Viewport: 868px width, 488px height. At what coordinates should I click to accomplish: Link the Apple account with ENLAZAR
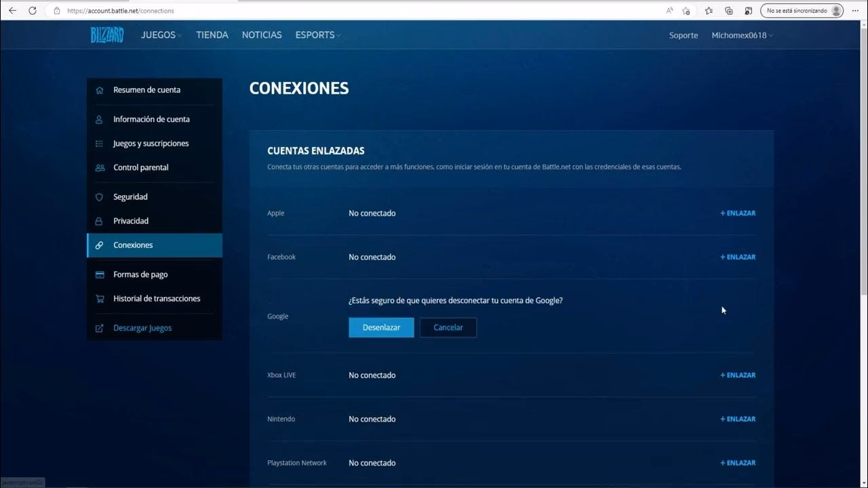[738, 213]
